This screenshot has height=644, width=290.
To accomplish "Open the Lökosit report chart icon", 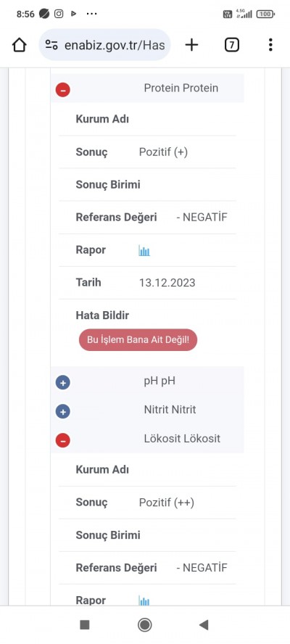I will (144, 600).
